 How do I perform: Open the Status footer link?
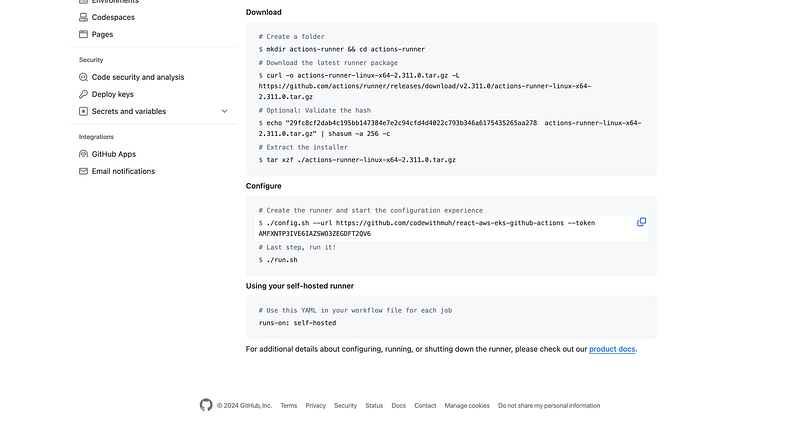pos(374,406)
